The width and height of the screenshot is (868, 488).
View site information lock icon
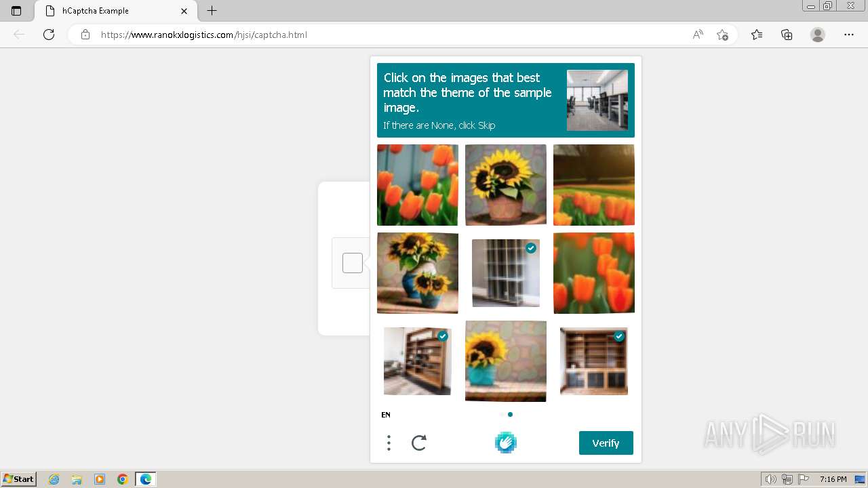click(x=85, y=35)
